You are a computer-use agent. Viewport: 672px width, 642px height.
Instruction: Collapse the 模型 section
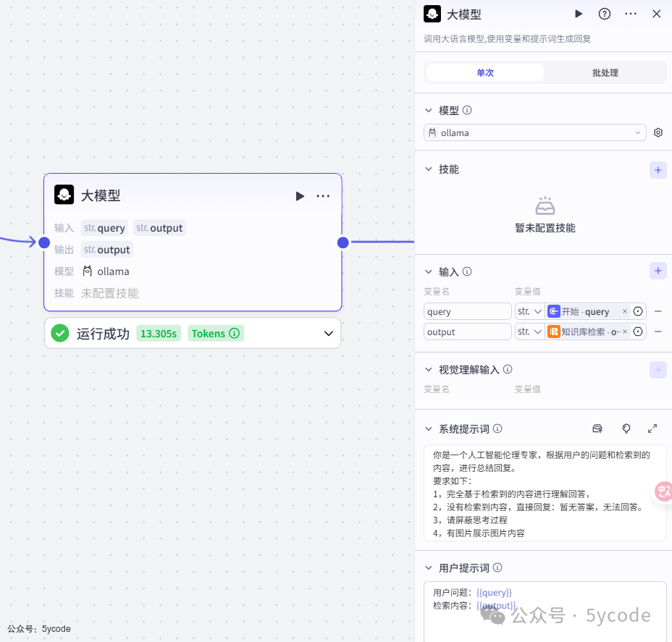click(x=428, y=110)
